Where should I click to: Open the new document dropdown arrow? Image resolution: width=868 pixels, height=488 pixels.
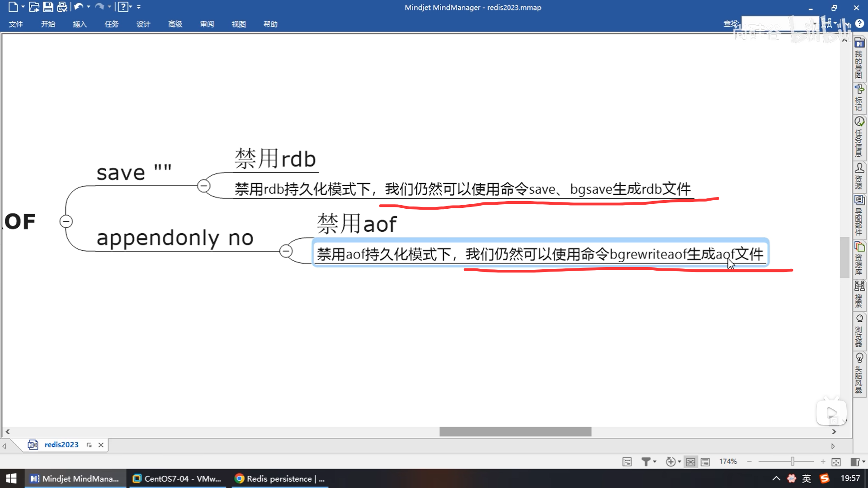pos(23,7)
